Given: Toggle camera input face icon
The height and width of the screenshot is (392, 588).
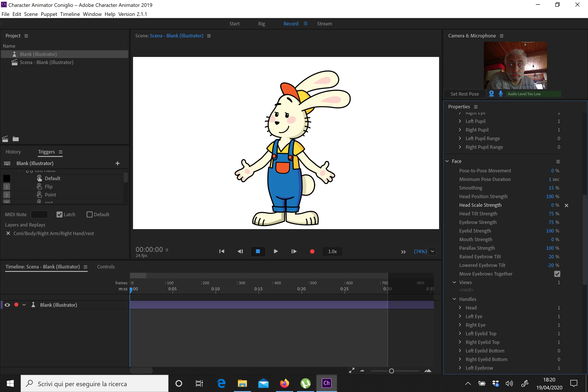Looking at the screenshot, I should click(x=491, y=94).
